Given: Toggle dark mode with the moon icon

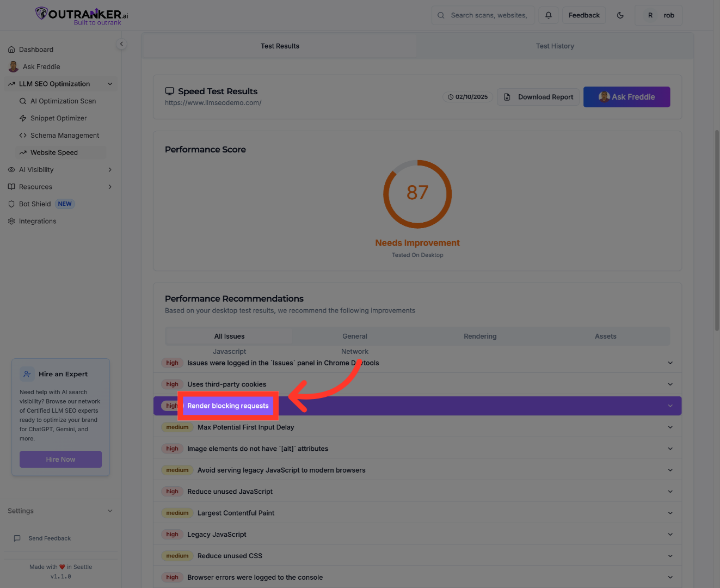Looking at the screenshot, I should pos(620,15).
